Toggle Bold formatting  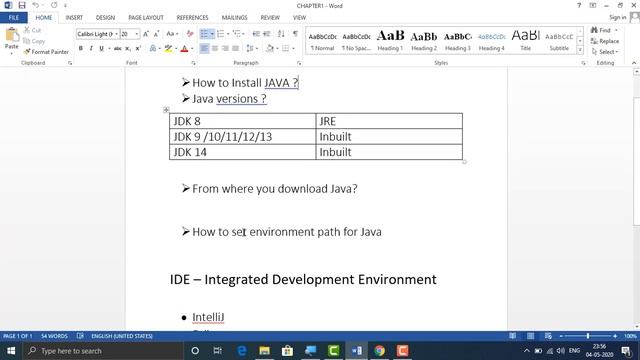(81, 49)
